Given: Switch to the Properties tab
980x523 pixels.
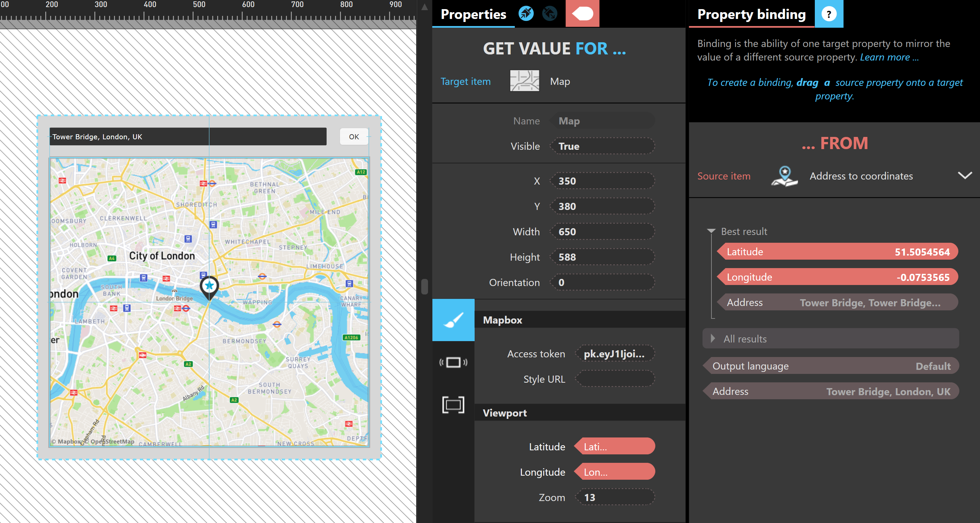Looking at the screenshot, I should (473, 15).
